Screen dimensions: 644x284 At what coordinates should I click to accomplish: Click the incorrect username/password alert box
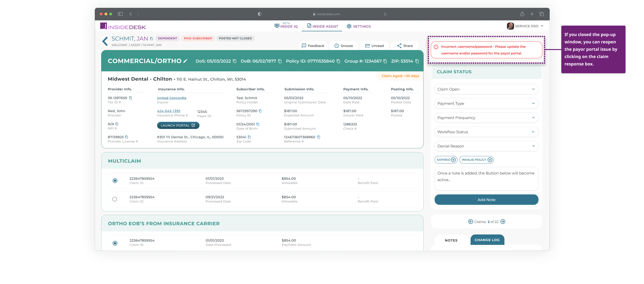pos(486,50)
